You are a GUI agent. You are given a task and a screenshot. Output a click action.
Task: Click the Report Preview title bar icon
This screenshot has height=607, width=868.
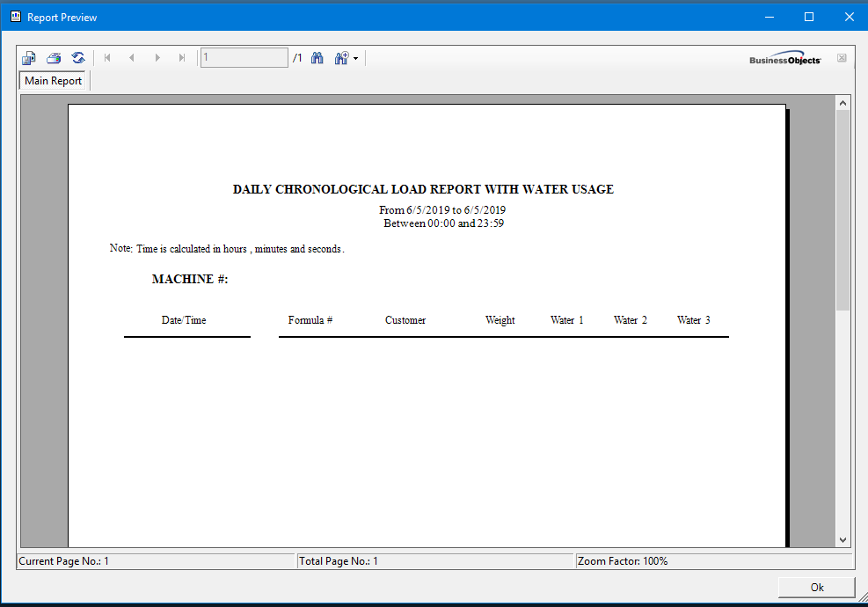(x=15, y=17)
